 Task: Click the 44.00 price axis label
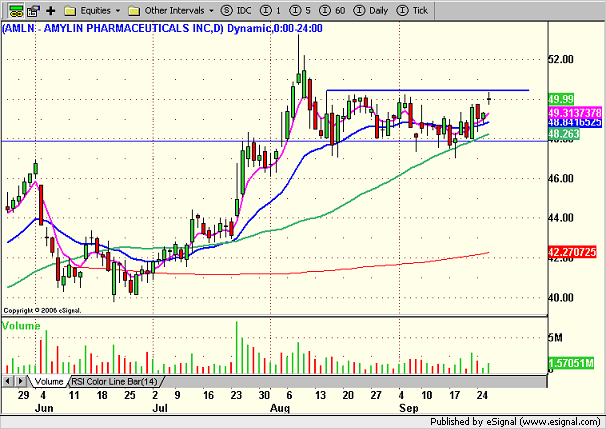click(561, 218)
